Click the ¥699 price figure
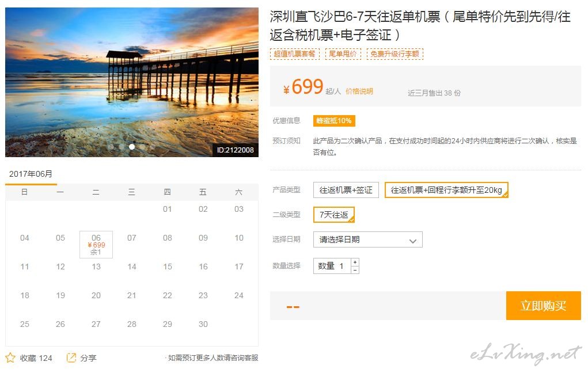The width and height of the screenshot is (588, 373). point(304,87)
